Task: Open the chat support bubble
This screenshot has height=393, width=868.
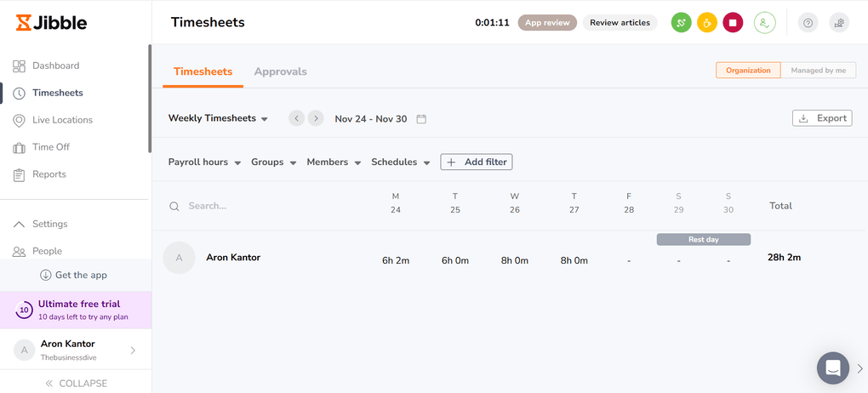Action: [x=833, y=368]
